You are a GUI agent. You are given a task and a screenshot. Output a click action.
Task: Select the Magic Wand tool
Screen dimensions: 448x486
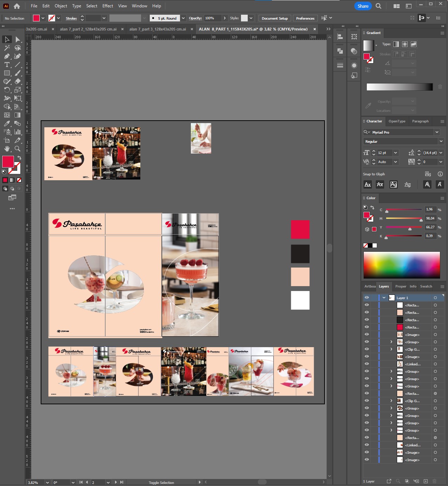(7, 48)
